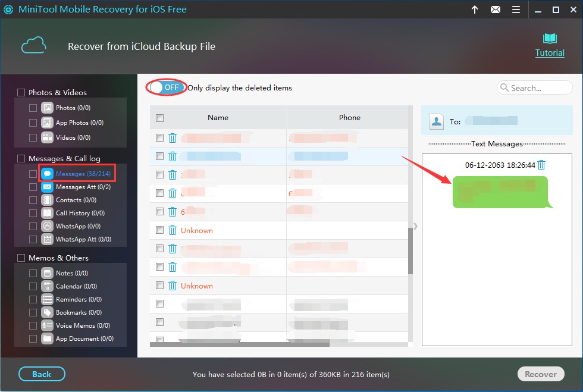Click the Messages Att envelope icon
This screenshot has width=583, height=392.
click(47, 187)
